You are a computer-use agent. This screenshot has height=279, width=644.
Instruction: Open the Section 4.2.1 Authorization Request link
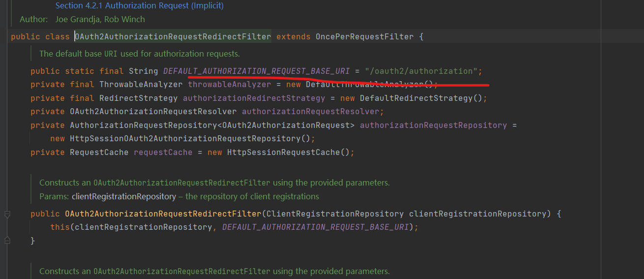coord(139,6)
